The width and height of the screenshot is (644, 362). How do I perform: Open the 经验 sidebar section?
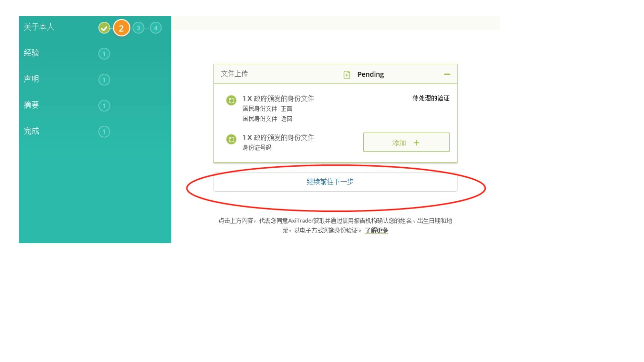coord(32,53)
